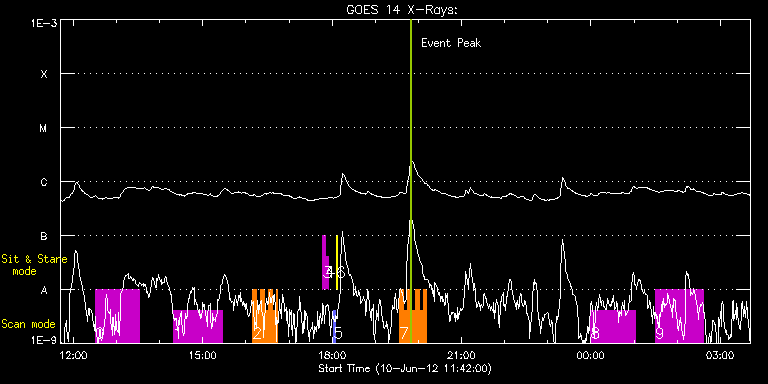Click the "B" flare class axis label
The image size is (768, 384).
[44, 236]
